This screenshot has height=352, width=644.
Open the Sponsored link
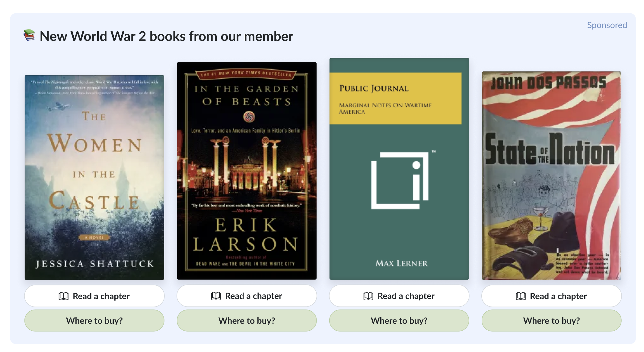[607, 25]
